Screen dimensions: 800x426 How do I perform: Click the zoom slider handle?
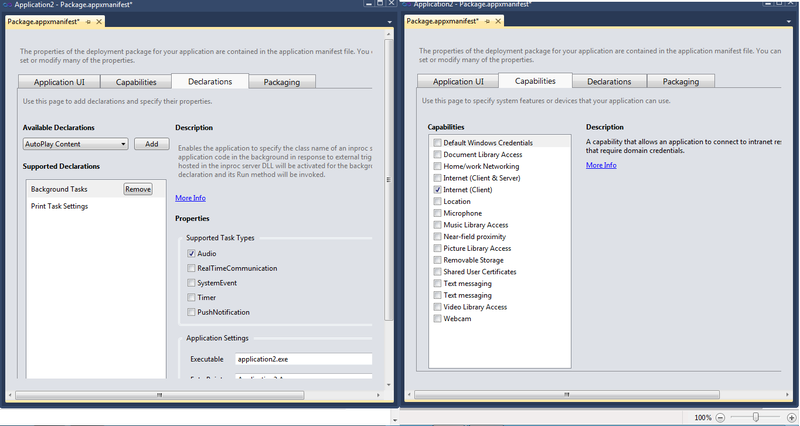coord(757,417)
